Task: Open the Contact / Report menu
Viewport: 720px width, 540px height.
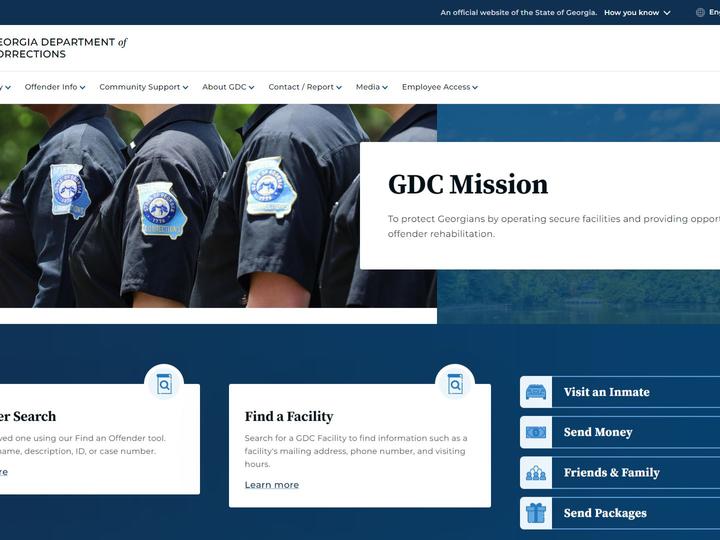Action: click(305, 87)
